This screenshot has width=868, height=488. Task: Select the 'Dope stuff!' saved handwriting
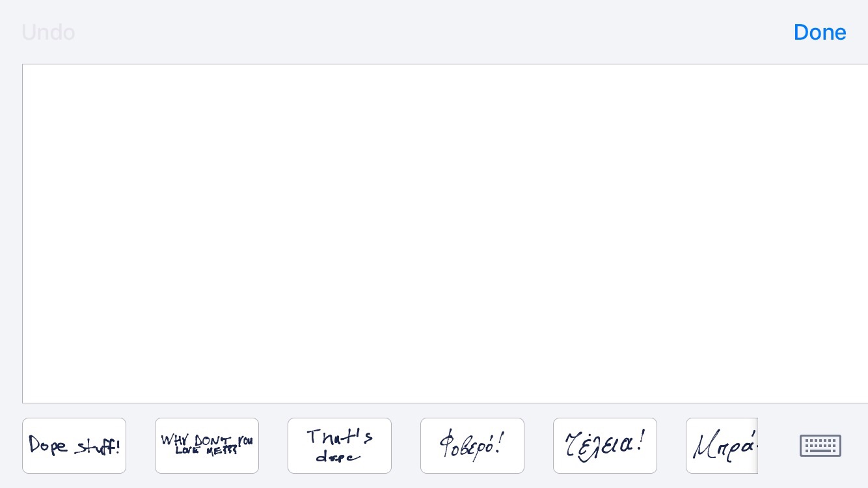pos(74,446)
